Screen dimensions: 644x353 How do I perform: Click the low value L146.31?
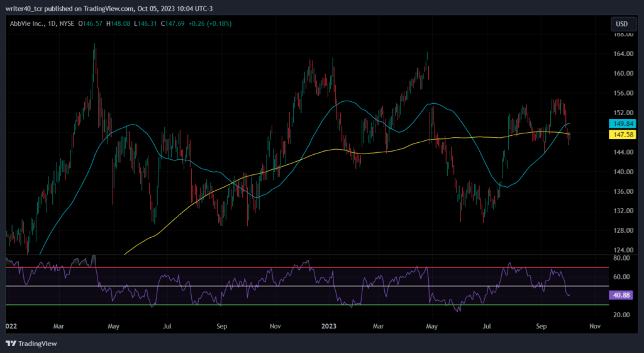tap(145, 24)
